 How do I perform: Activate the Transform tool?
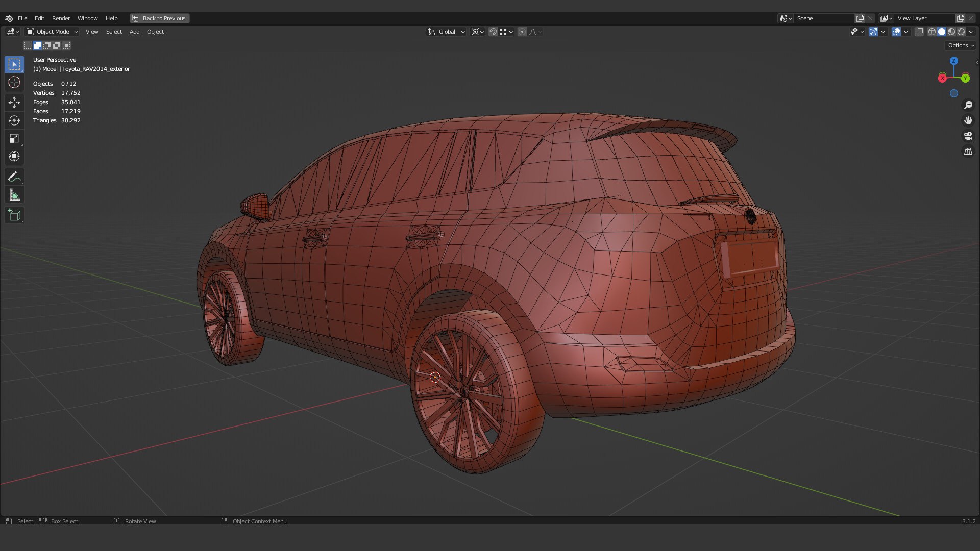[x=14, y=156]
